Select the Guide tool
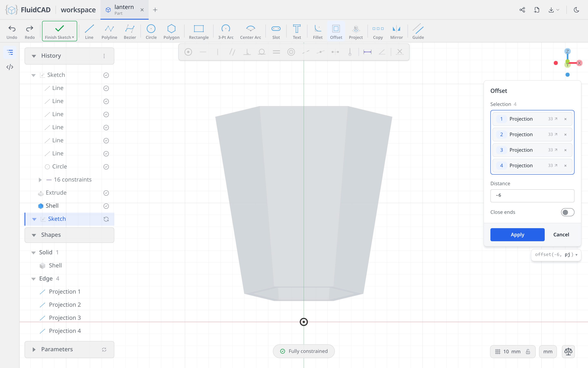 tap(418, 31)
